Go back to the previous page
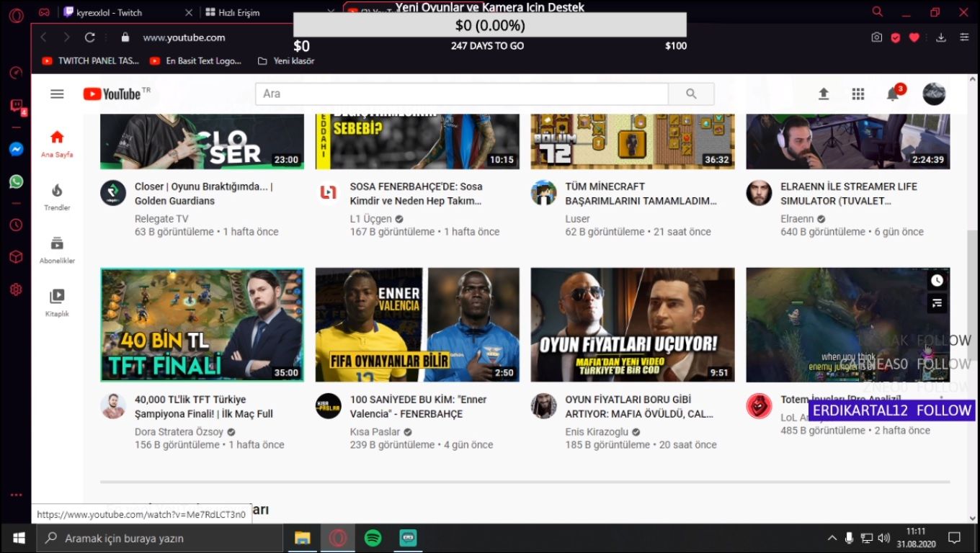The height and width of the screenshot is (553, 980). click(x=44, y=37)
